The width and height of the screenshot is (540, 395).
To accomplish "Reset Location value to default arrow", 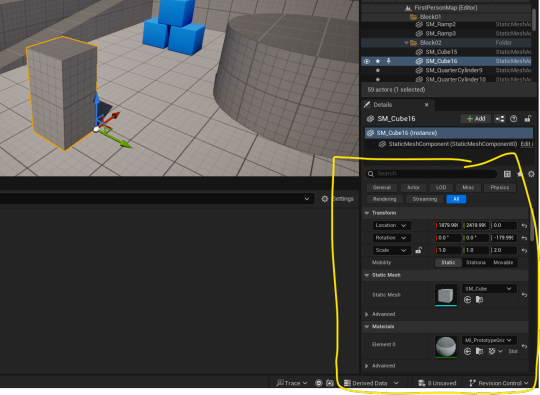I will coord(524,226).
